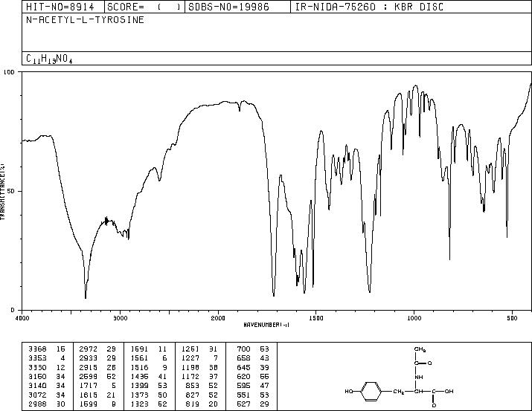
Task: Click the 4000 tick label on x-axis
Action: pyautogui.click(x=22, y=318)
